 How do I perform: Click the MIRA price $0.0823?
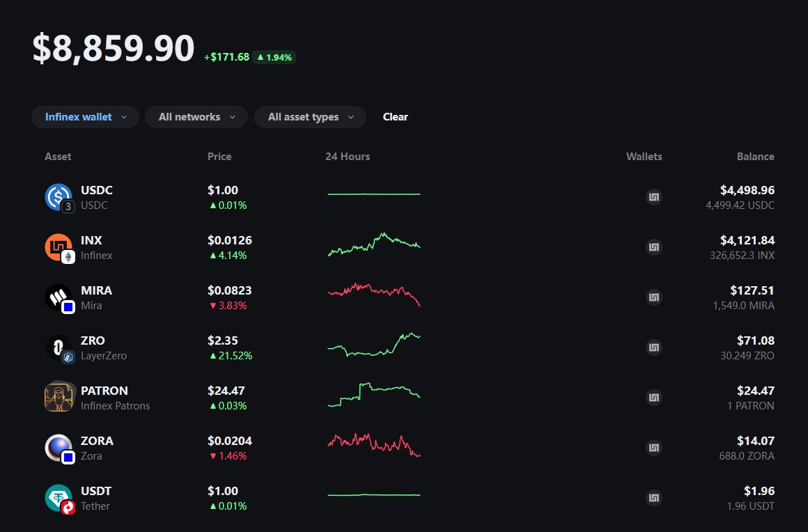point(230,290)
